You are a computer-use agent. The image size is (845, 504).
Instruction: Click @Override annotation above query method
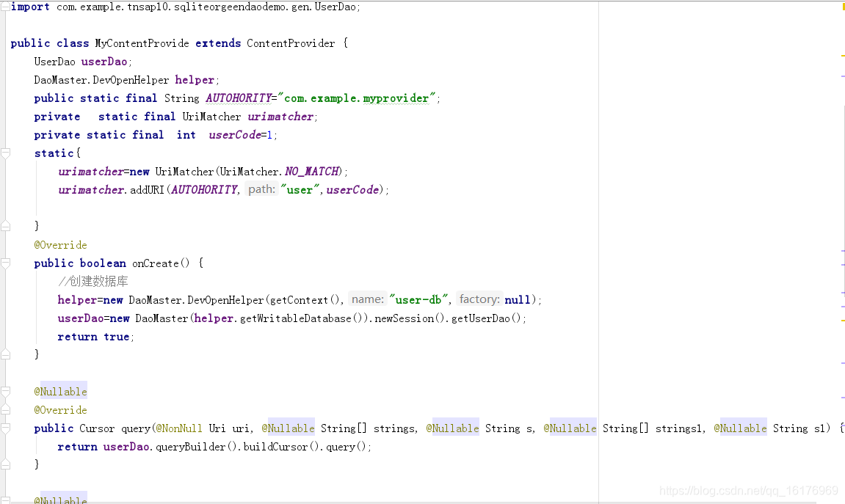60,410
